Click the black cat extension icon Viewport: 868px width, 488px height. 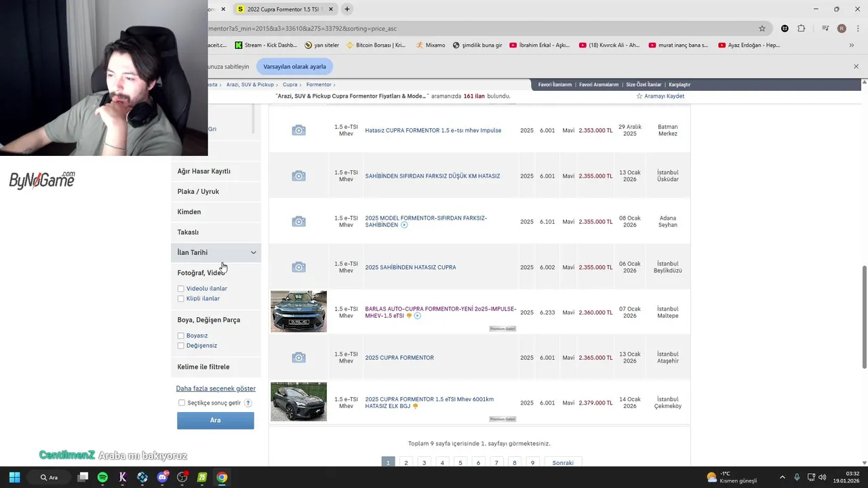click(785, 28)
